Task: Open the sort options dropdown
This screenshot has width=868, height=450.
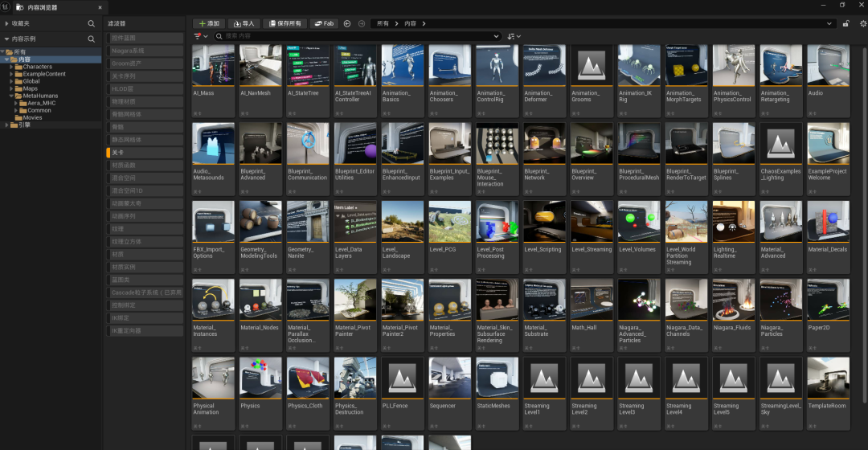Action: (x=514, y=36)
